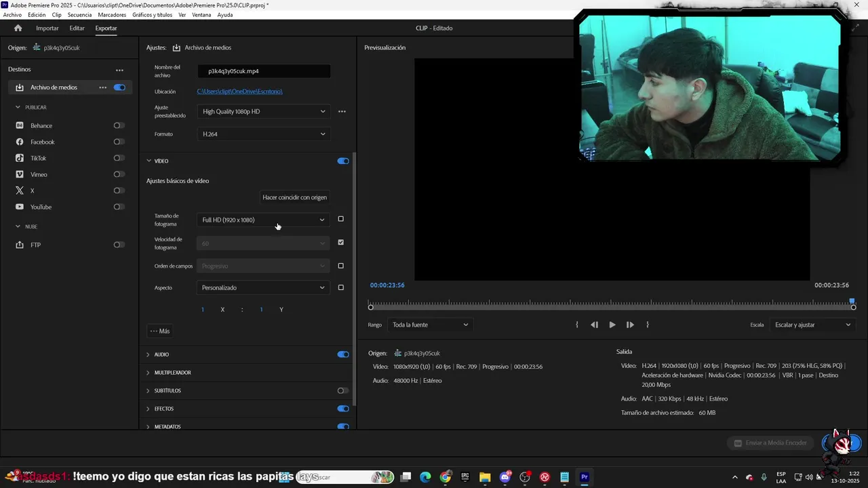Open the Rango Toda la fuente dropdown
868x488 pixels.
click(x=431, y=325)
